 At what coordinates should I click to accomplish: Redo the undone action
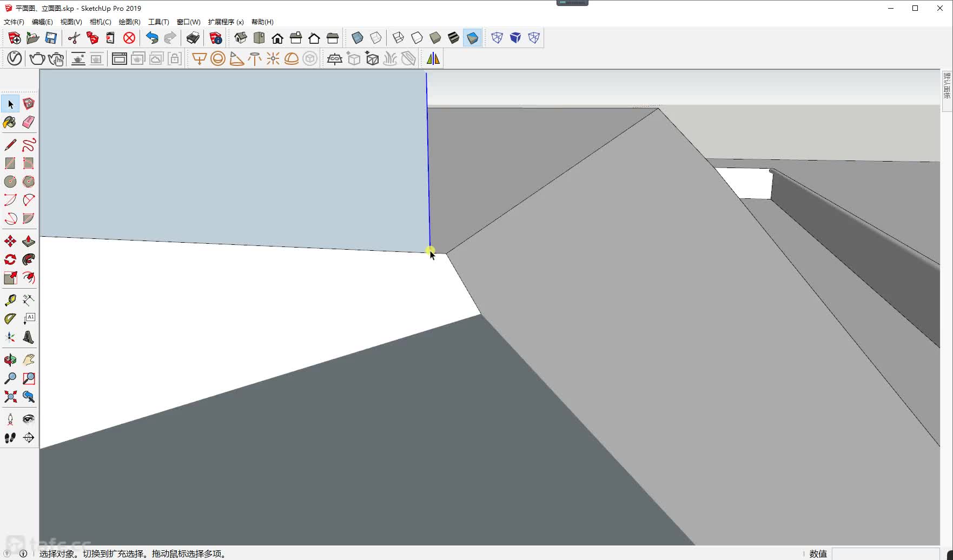pos(170,38)
